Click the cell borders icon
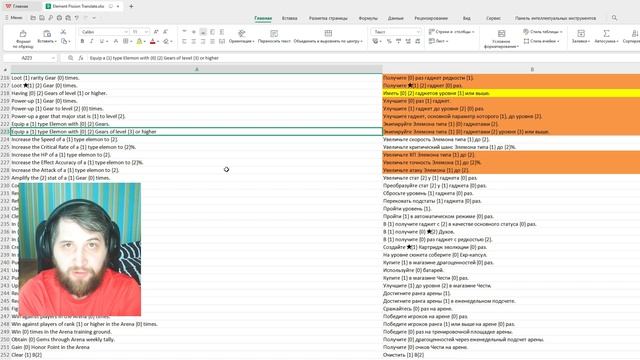 coord(126,41)
